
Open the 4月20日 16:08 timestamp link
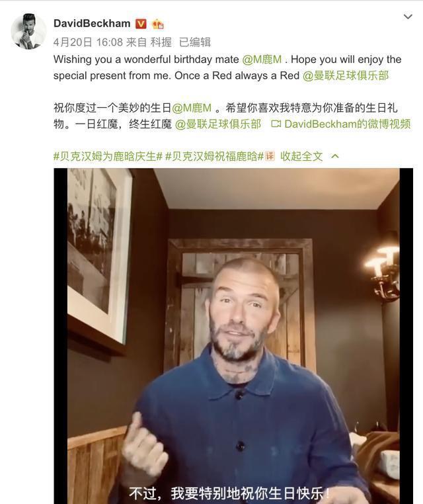coord(88,42)
